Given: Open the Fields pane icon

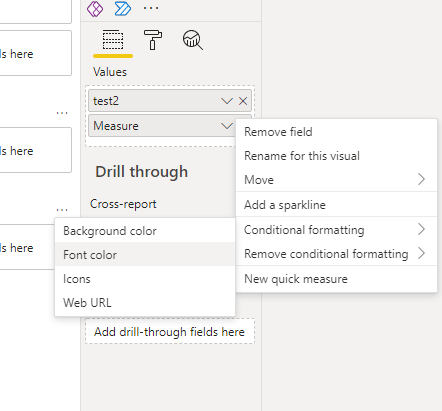Looking at the screenshot, I should (113, 40).
